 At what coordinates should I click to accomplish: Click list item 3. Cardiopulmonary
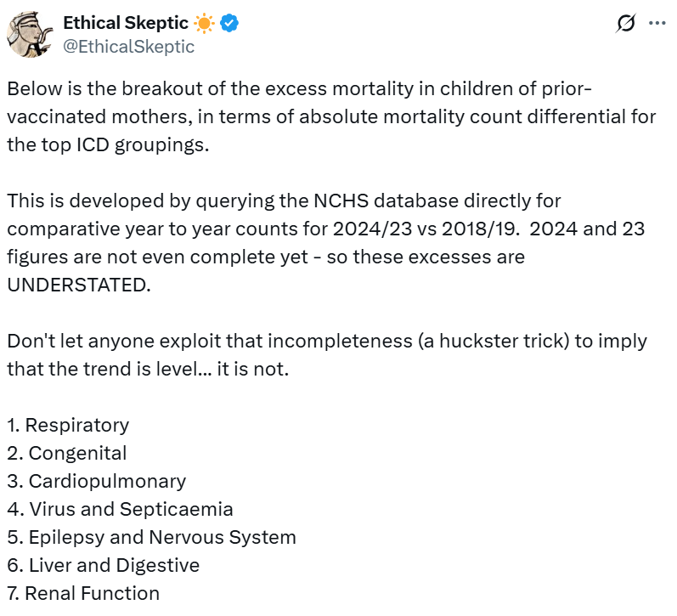tap(96, 481)
